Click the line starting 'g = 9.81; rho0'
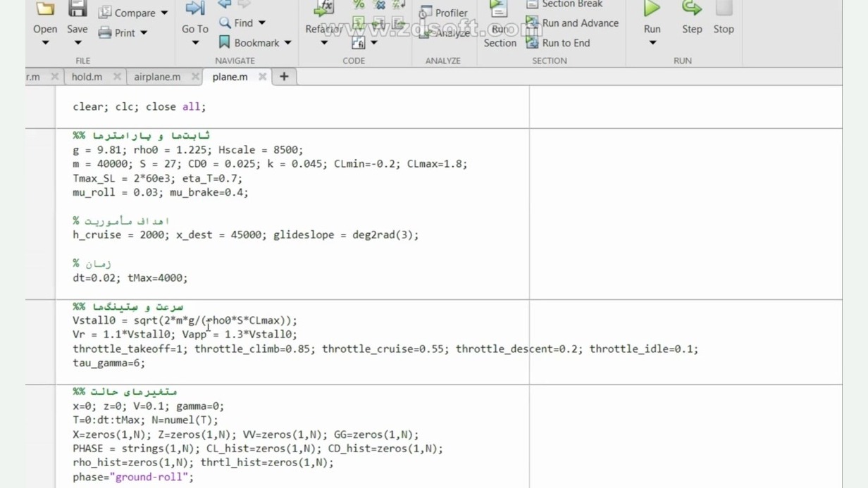Viewport: 868px width, 488px height. click(188, 150)
